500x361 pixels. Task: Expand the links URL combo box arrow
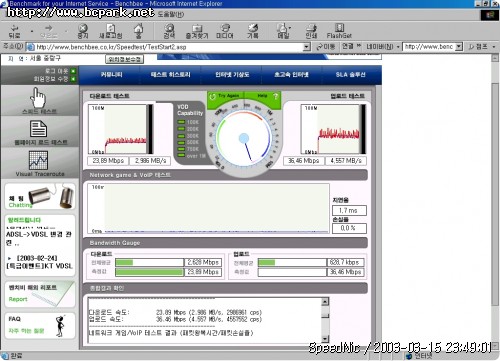[459, 47]
